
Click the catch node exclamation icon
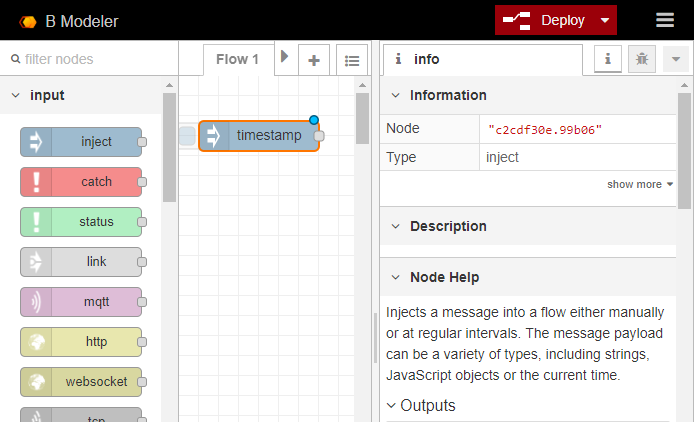(x=36, y=182)
